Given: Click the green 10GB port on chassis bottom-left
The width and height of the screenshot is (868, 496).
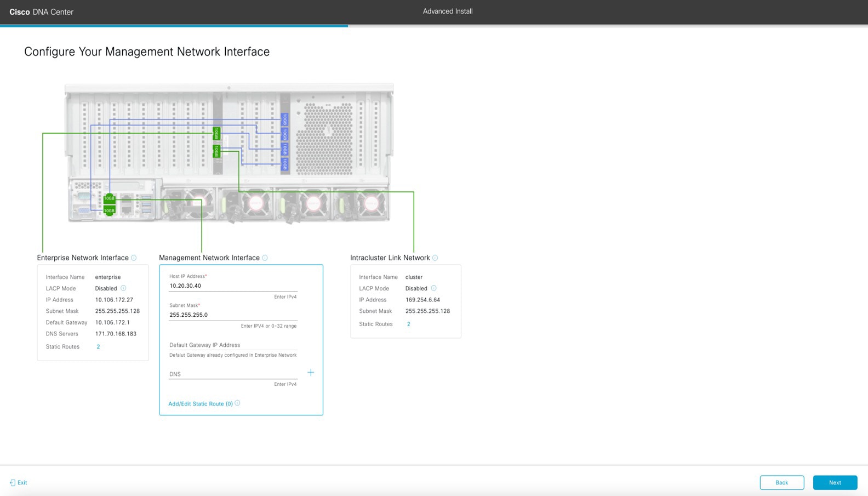Looking at the screenshot, I should click(109, 198).
